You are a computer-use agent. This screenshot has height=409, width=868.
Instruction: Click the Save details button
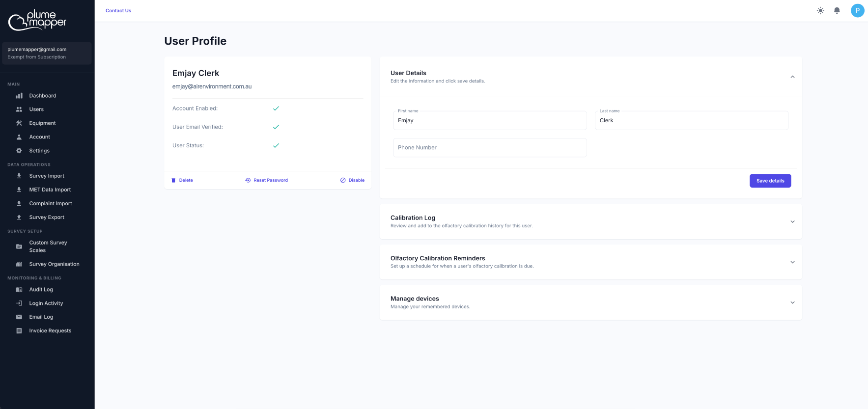770,181
